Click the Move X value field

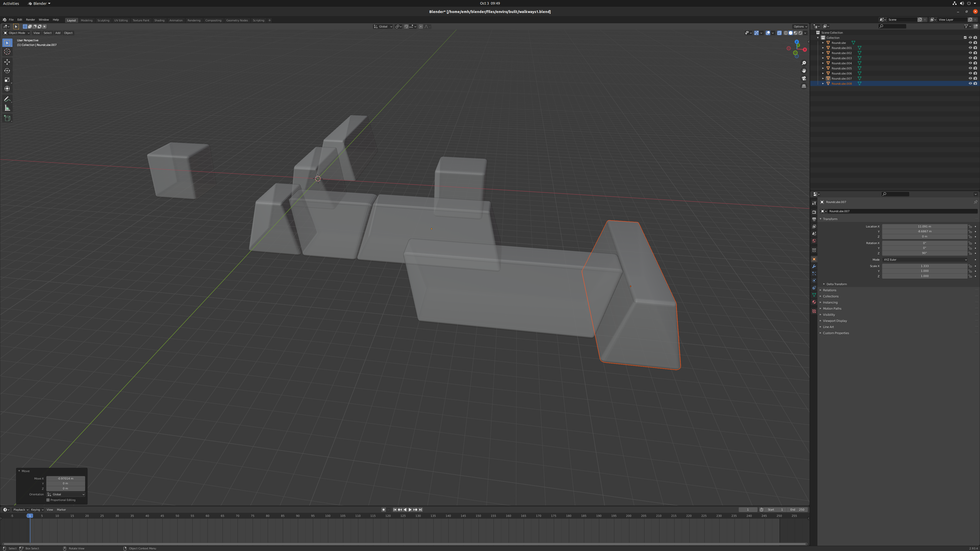click(x=66, y=479)
